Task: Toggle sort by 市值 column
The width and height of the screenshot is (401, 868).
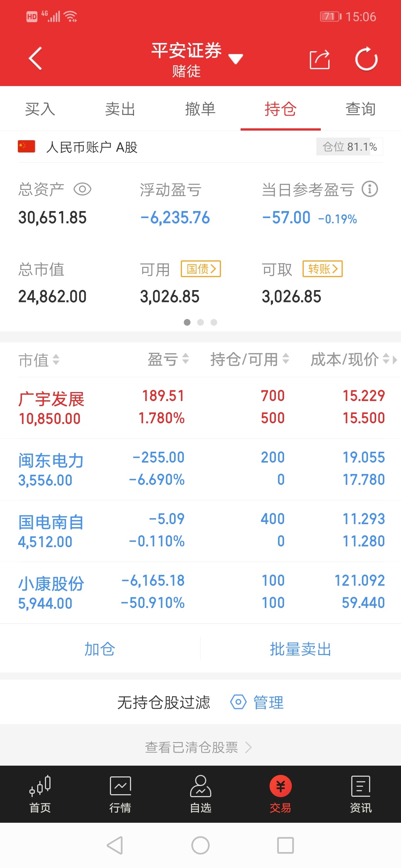Action: (39, 360)
